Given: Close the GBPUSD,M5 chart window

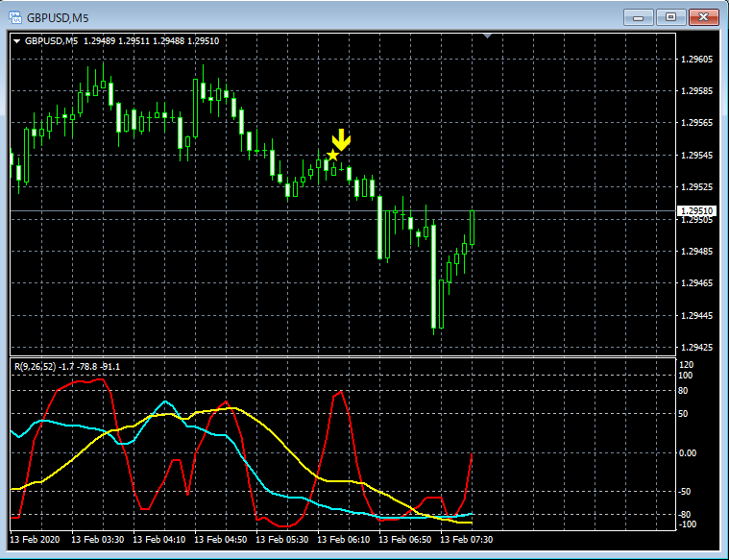Looking at the screenshot, I should (x=704, y=17).
